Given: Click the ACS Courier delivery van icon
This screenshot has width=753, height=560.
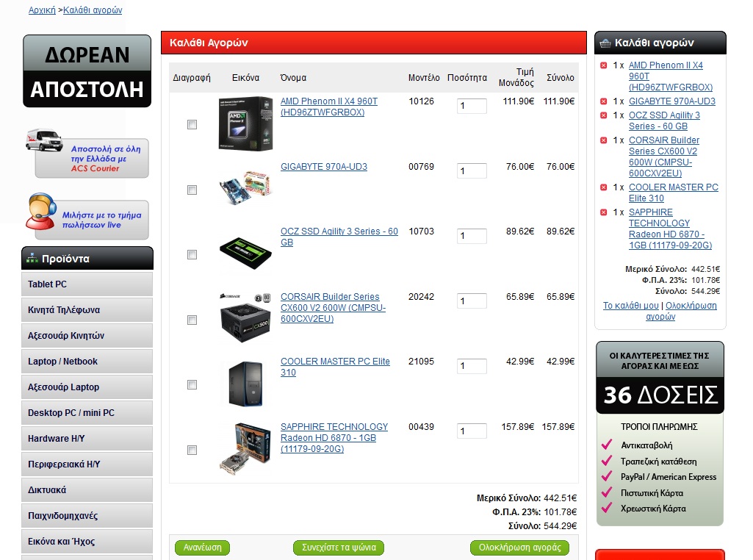Looking at the screenshot, I should pos(44,140).
